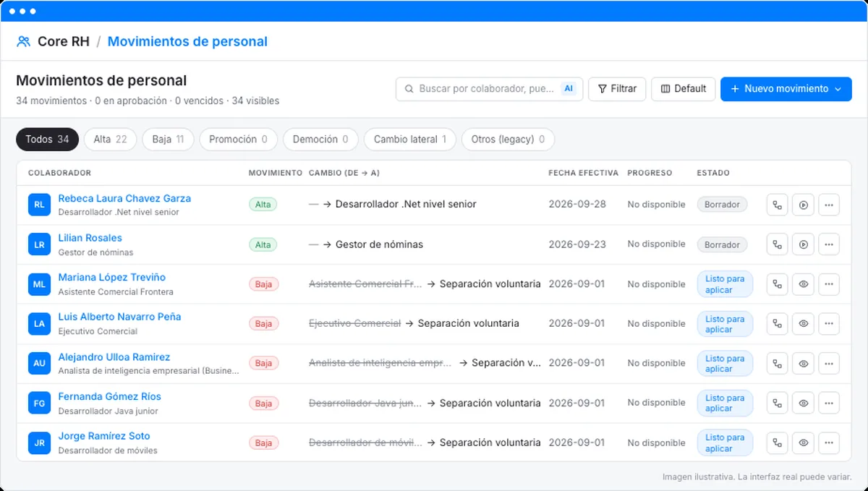Image resolution: width=868 pixels, height=491 pixels.
Task: Click the Core RH breadcrumb
Action: tap(64, 41)
